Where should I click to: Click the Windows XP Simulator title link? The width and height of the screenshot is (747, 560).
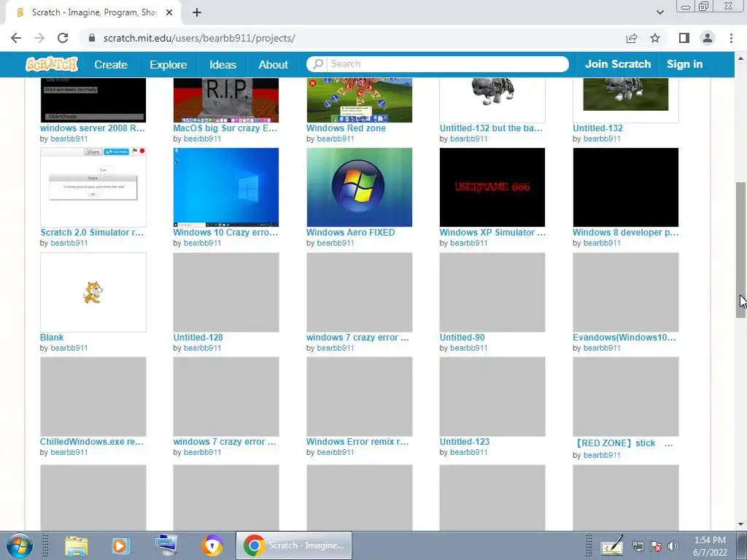click(x=492, y=233)
